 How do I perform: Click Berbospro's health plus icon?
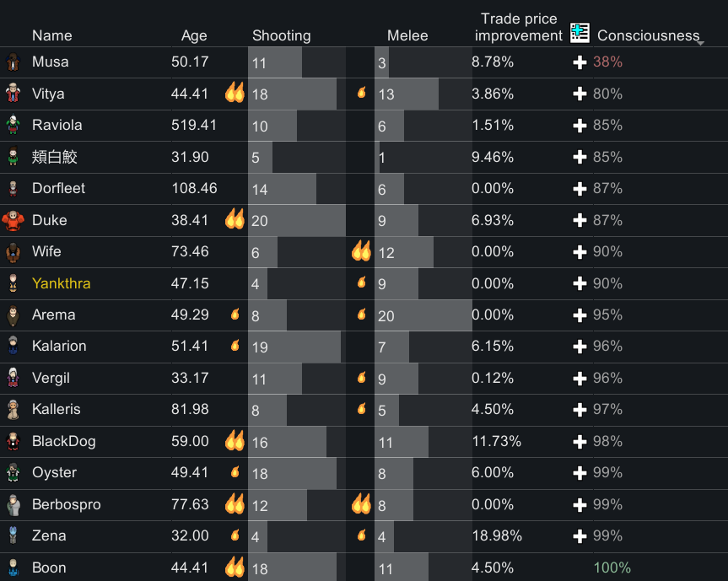coord(580,505)
